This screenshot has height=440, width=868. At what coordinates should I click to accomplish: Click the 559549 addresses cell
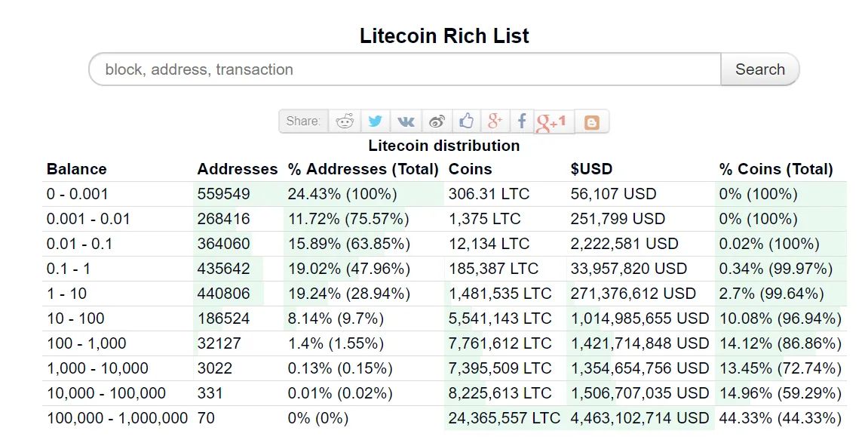point(223,194)
